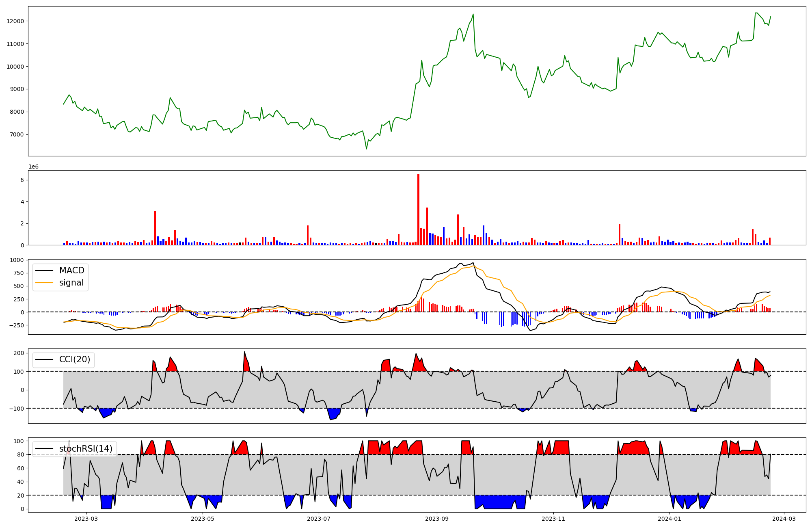Click the 2023-09 x-axis date label

tap(437, 519)
